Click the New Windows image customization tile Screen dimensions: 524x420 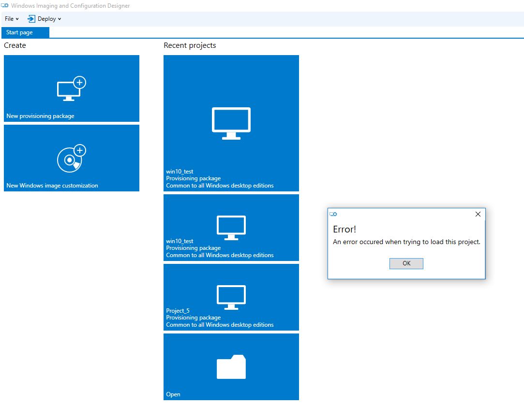[72, 158]
